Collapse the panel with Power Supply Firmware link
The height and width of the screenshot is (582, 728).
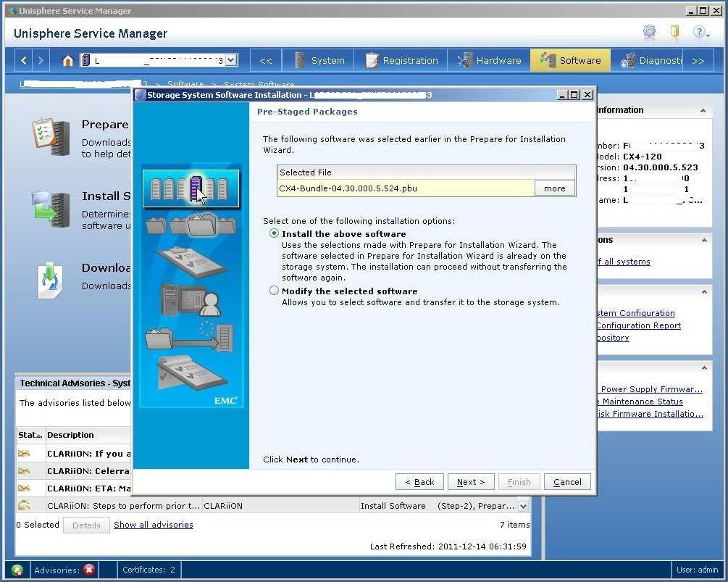[x=704, y=368]
